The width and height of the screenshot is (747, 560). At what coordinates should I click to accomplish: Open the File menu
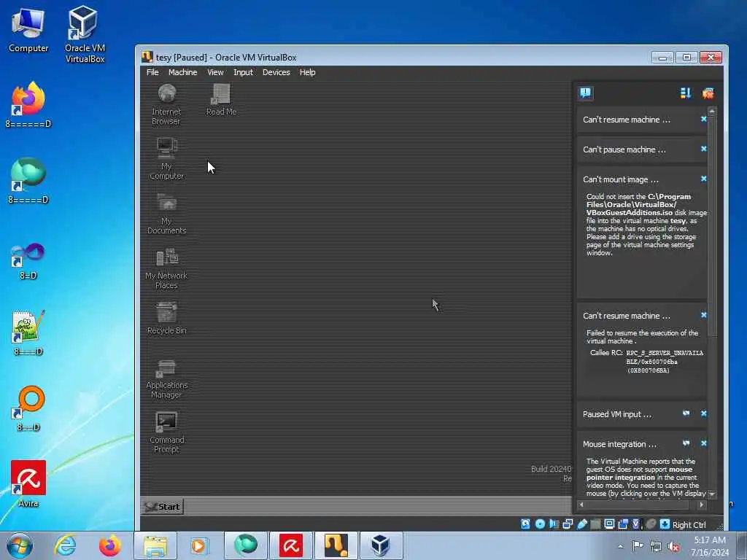[152, 72]
